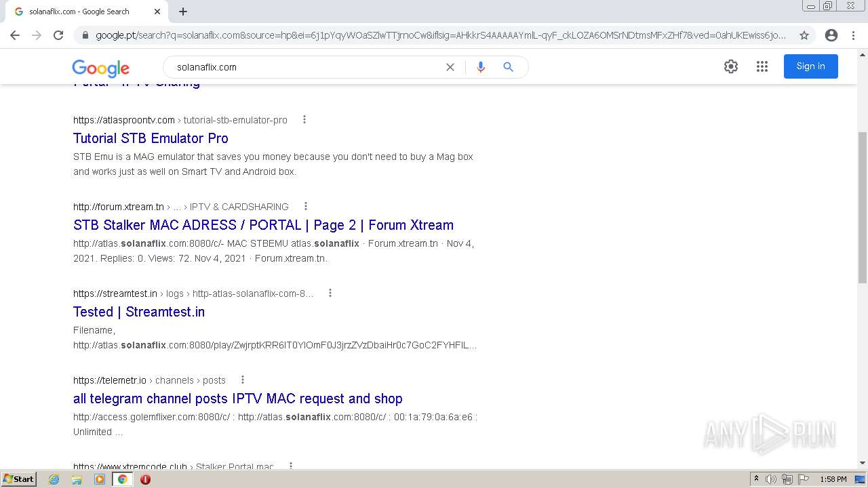Viewport: 868px width, 488px height.
Task: Click the browser address bar URL
Action: point(441,35)
